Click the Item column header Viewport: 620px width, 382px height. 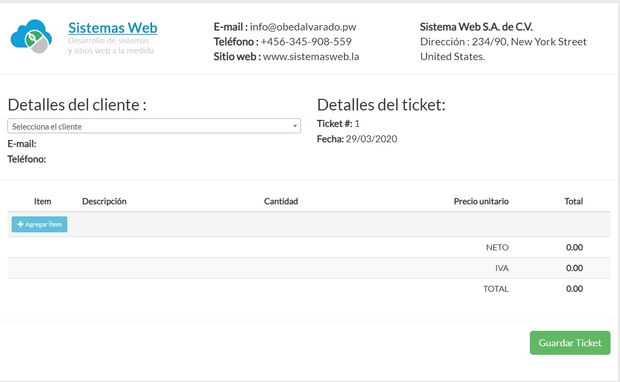tap(42, 201)
